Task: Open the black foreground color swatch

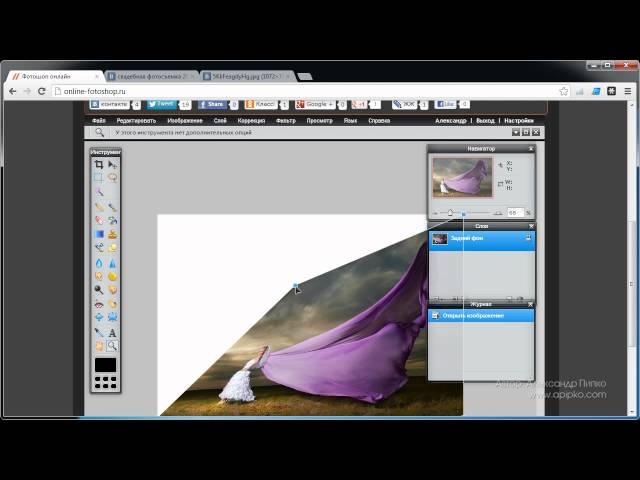Action: [105, 365]
